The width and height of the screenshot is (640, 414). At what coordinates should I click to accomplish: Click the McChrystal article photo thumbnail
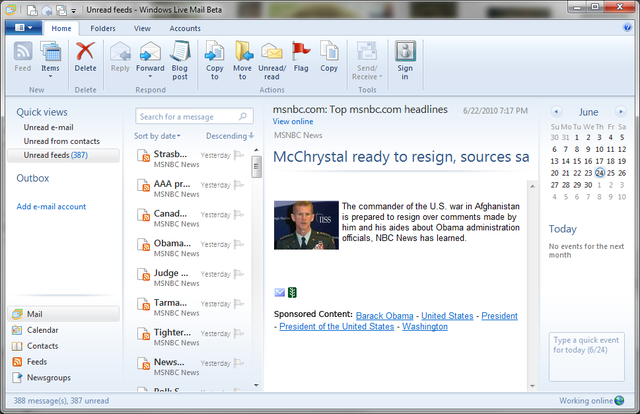point(306,225)
